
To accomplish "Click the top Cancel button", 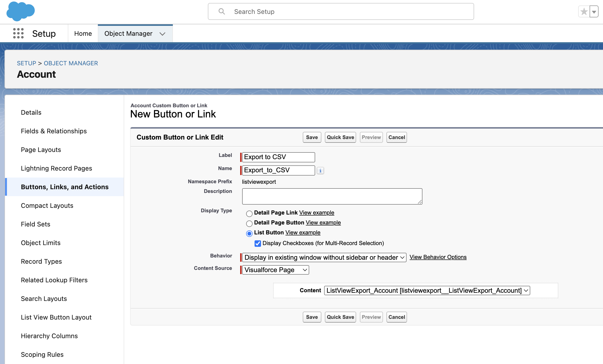I will pos(397,137).
